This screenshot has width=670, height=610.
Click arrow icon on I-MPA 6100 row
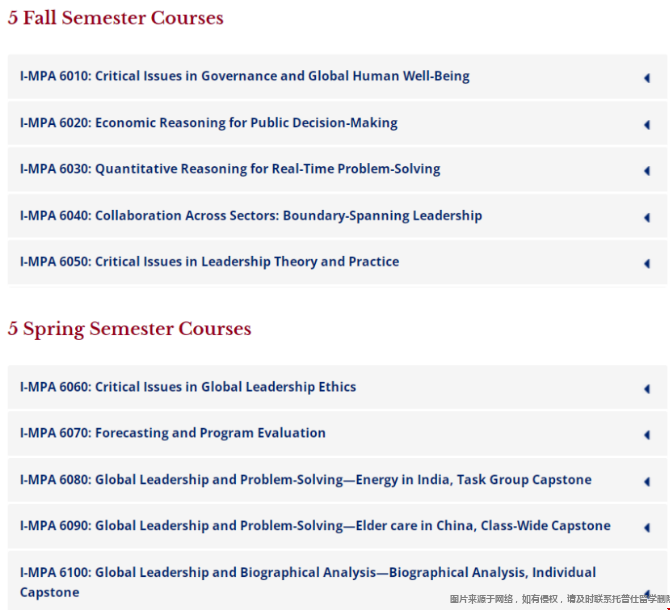click(x=647, y=593)
